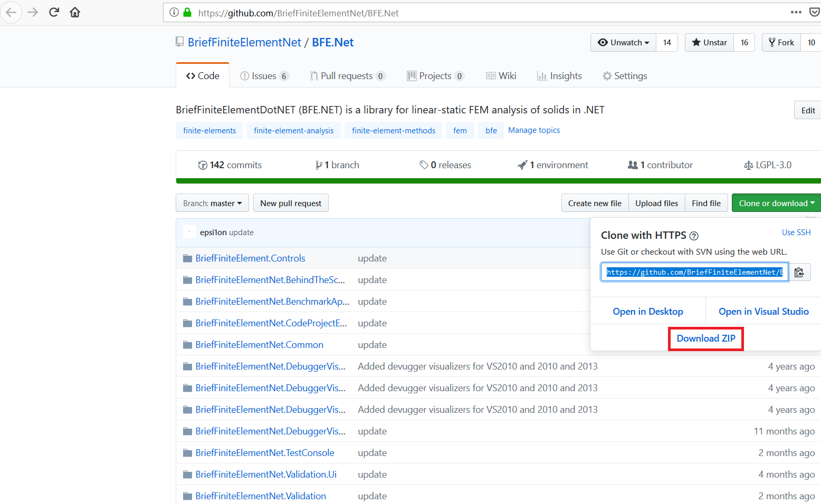Open the Code tab

coord(203,75)
